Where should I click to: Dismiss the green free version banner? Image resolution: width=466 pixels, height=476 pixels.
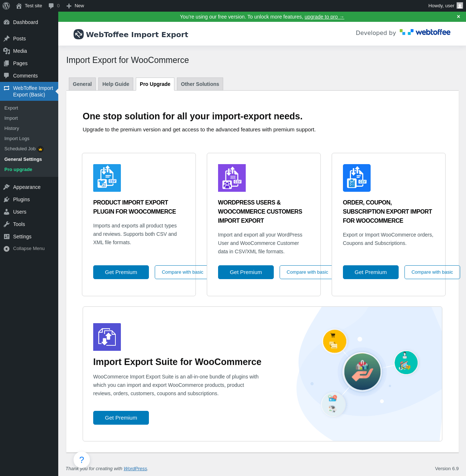pos(458,17)
